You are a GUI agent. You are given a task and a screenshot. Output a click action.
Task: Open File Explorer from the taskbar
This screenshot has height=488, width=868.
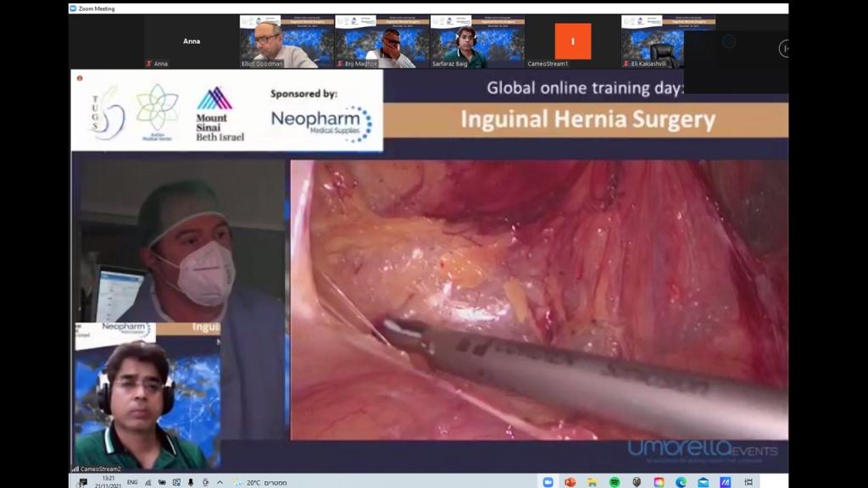pyautogui.click(x=592, y=482)
